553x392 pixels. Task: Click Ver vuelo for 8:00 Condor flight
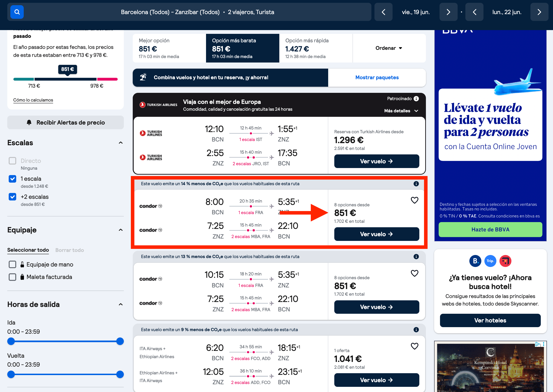[376, 234]
